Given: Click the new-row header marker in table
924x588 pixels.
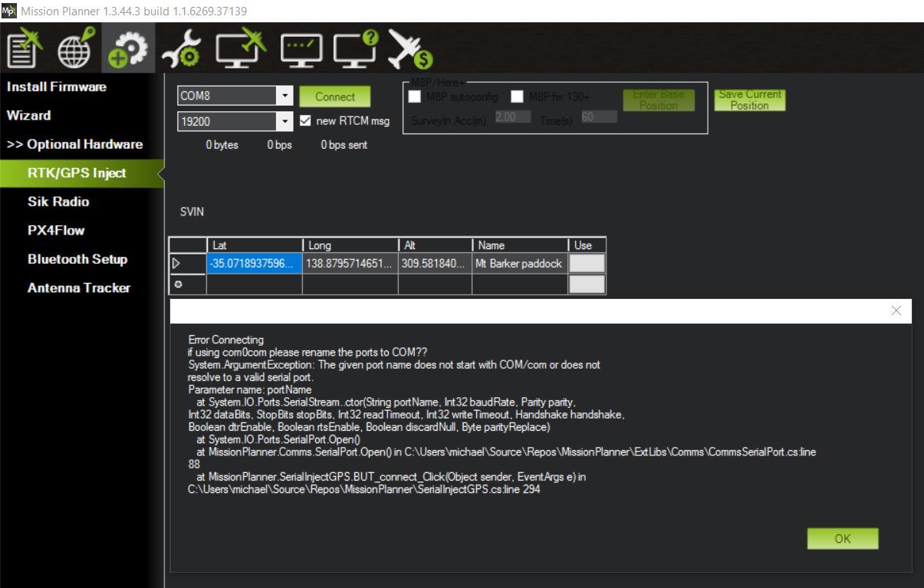Looking at the screenshot, I should (x=188, y=284).
